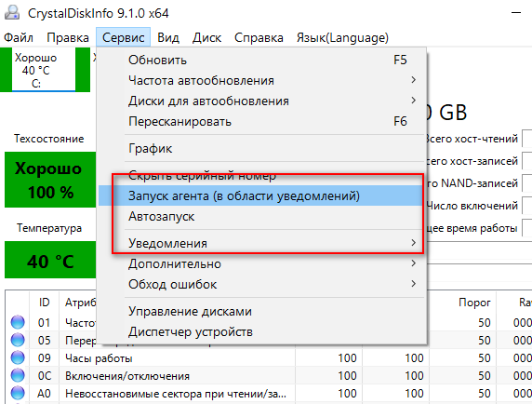The height and width of the screenshot is (404, 532).
Task: Click the green Хорошо 100 % health button
Action: [x=50, y=180]
